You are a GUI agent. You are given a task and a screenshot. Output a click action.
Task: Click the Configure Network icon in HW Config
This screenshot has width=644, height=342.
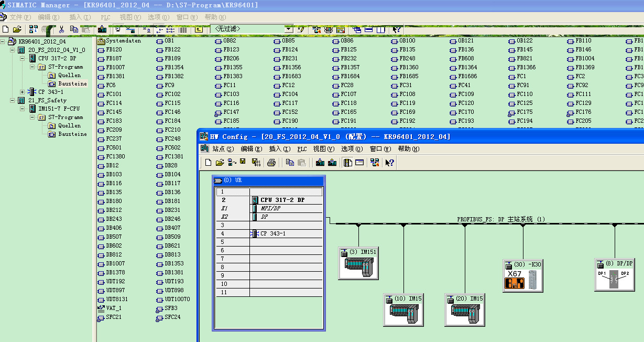click(375, 163)
